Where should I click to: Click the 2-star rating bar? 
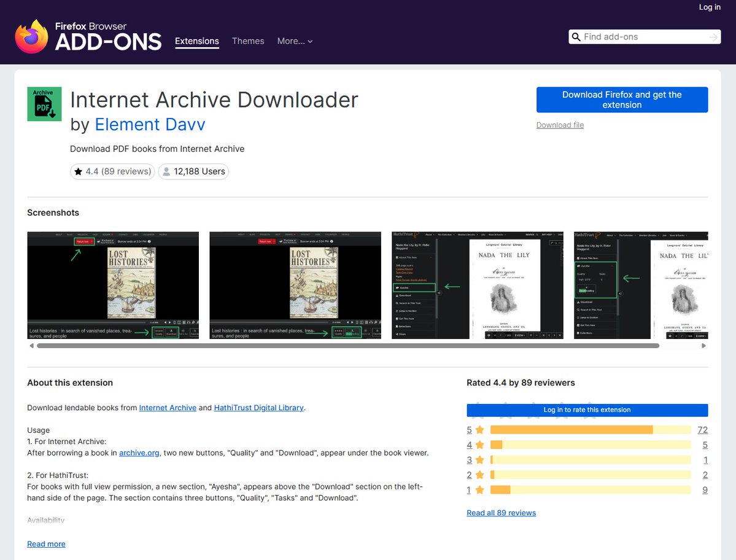click(x=591, y=475)
